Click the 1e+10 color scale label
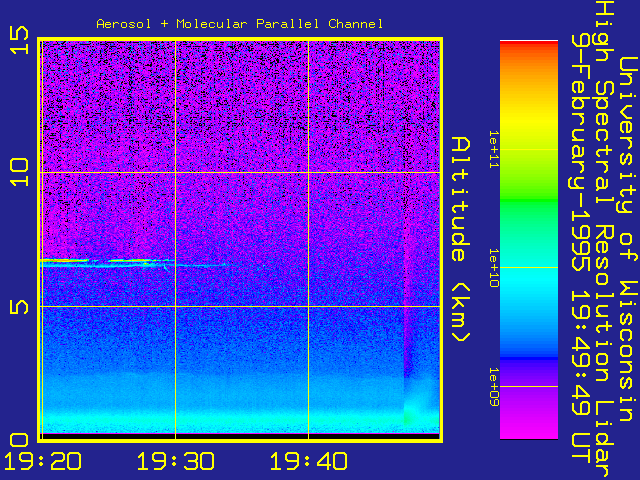The height and width of the screenshot is (480, 640). (x=494, y=268)
